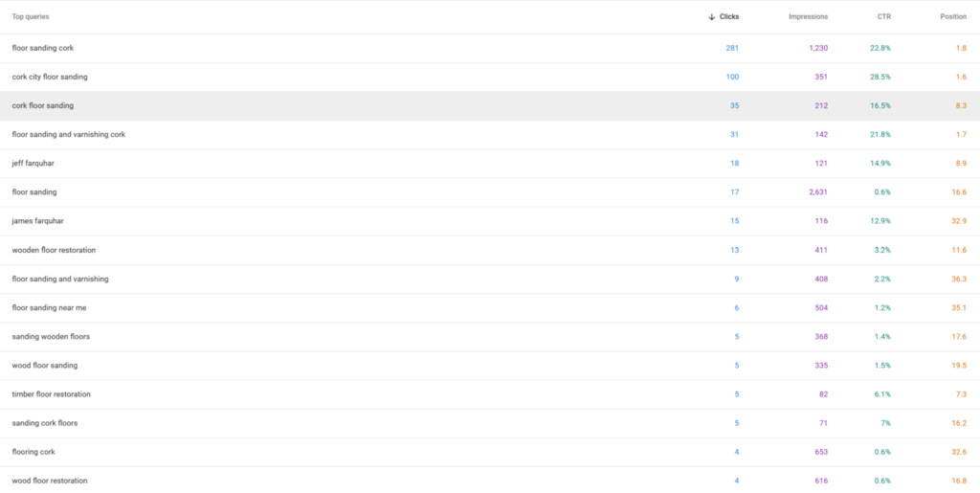Click the 281 clicks value
Image resolution: width=980 pixels, height=493 pixels.
[x=732, y=48]
